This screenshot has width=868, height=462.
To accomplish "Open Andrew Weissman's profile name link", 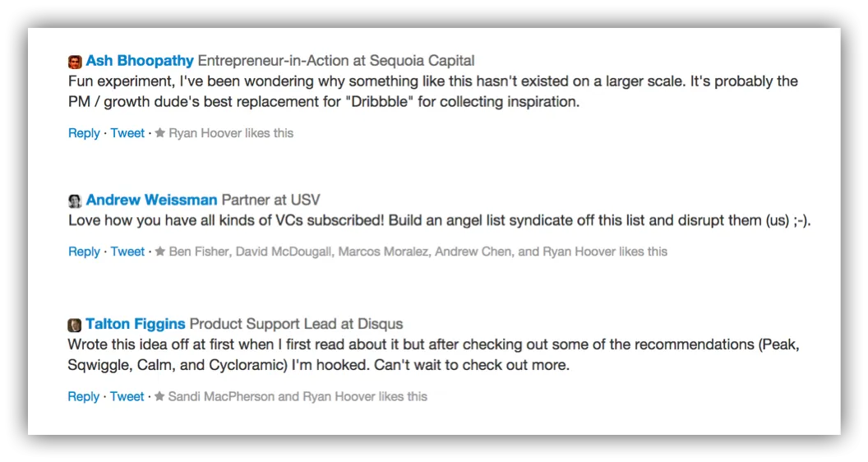I will (x=151, y=200).
